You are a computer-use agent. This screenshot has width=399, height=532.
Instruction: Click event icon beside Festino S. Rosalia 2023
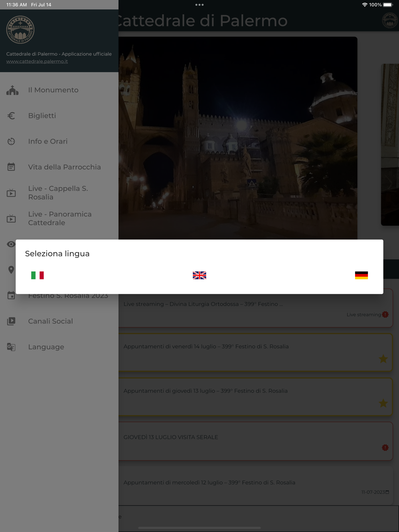pos(11,296)
